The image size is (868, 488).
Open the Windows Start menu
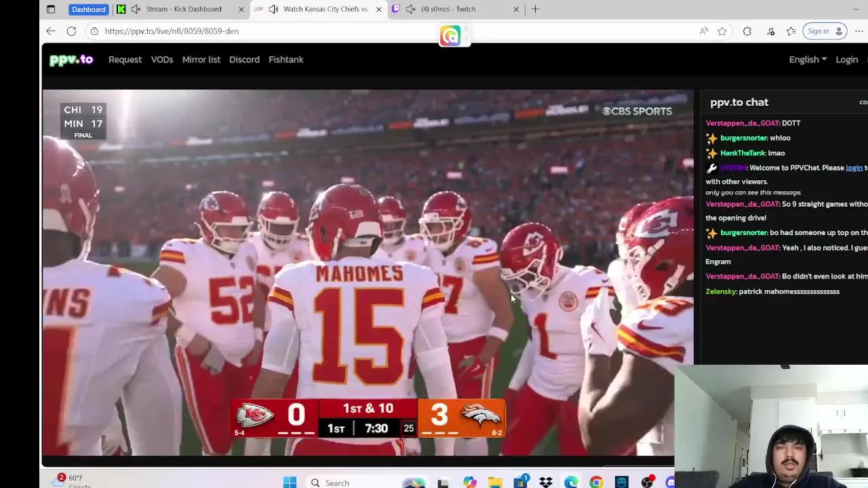click(290, 483)
